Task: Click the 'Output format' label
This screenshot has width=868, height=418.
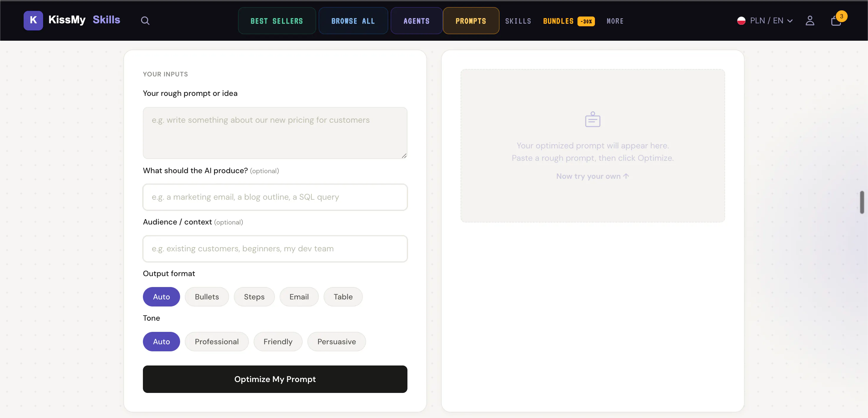Action: [169, 274]
